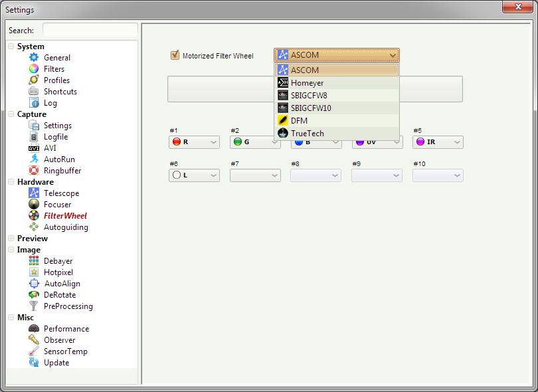This screenshot has height=392, width=538.
Task: Open filter slot #6 L dropdown
Action: point(194,175)
